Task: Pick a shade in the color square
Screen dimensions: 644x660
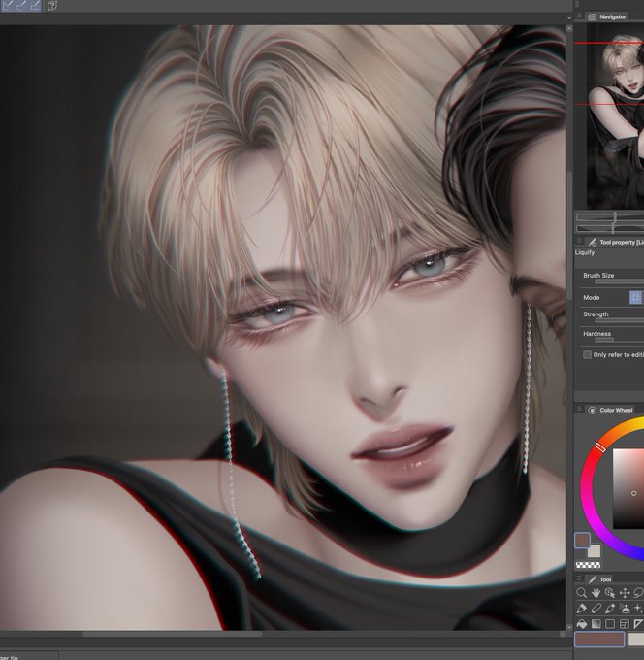Action: [628, 488]
